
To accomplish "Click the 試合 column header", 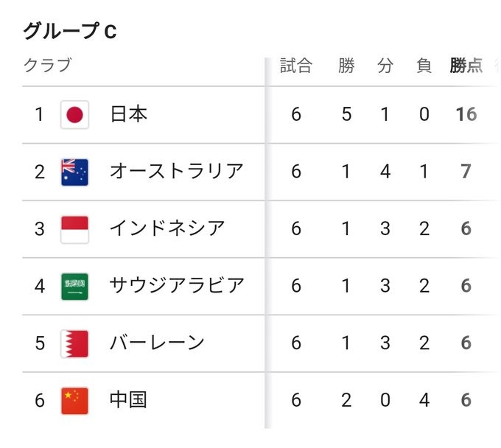I will pos(296,66).
